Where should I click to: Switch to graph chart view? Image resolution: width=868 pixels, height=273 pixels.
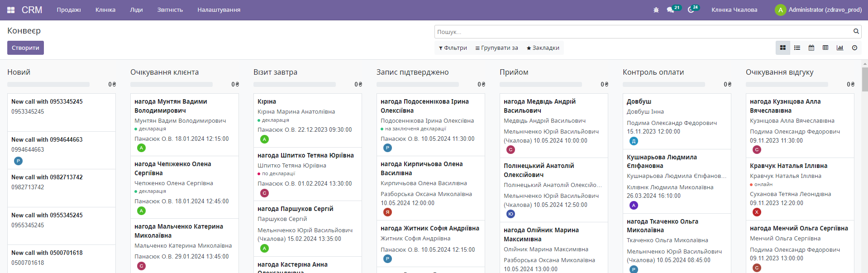[x=840, y=48]
